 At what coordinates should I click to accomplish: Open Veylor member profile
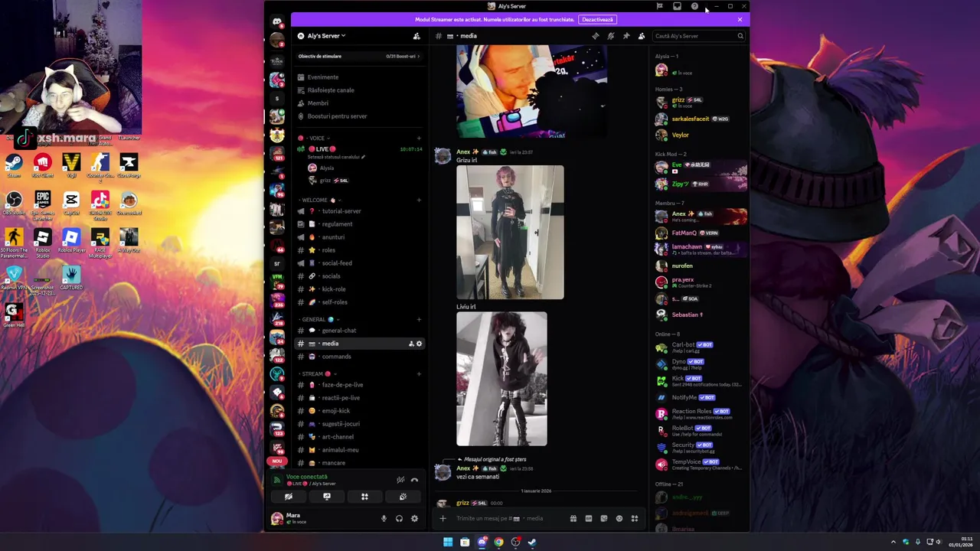(700, 135)
